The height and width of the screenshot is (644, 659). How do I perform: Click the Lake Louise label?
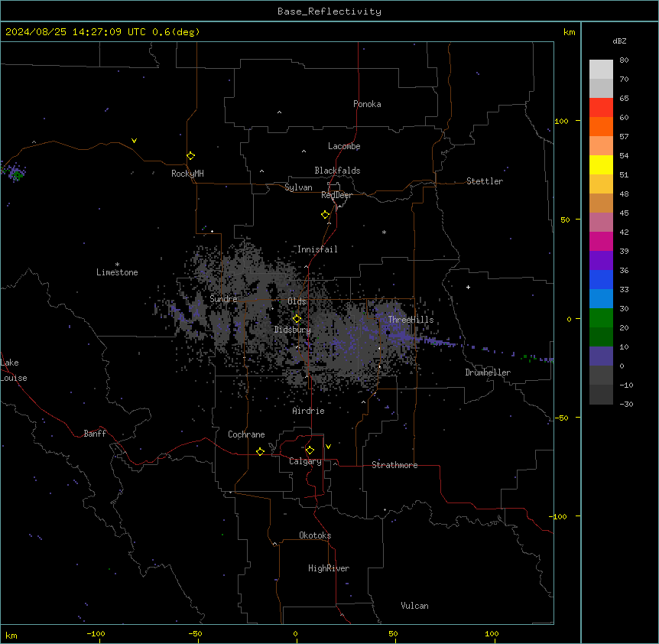12,370
